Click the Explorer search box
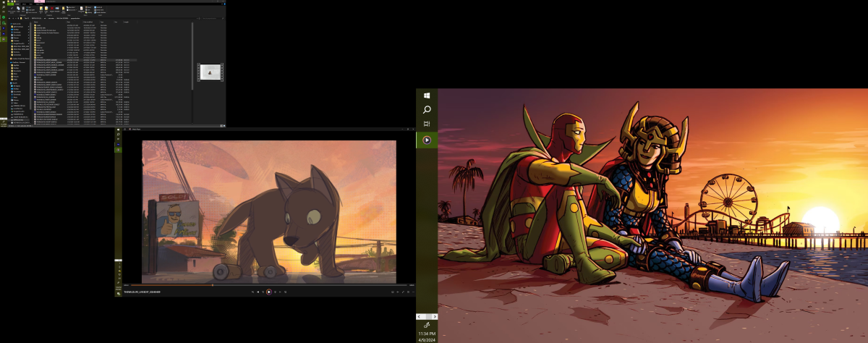 tap(212, 18)
